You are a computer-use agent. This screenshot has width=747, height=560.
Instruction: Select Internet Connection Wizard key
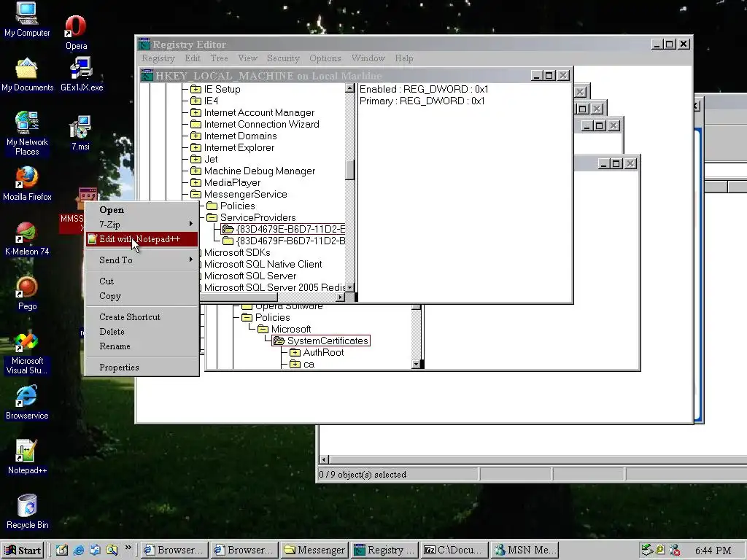[x=262, y=124]
